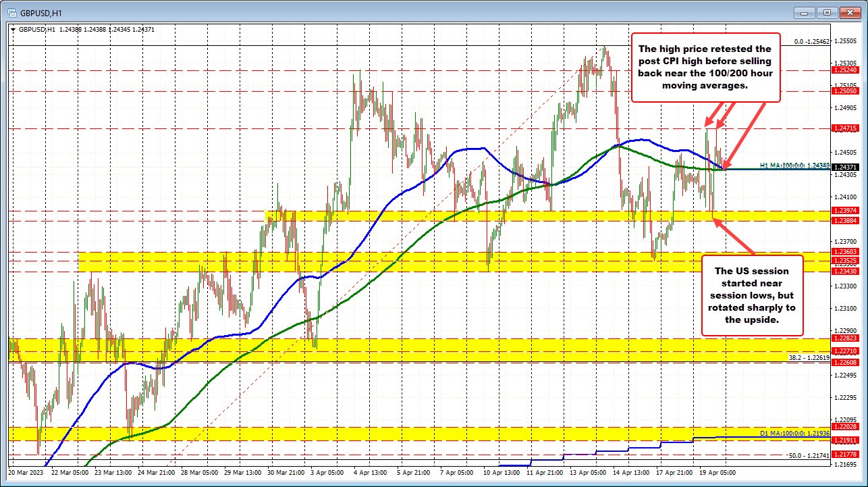Image resolution: width=868 pixels, height=487 pixels.
Task: Click the 1.24505 price axis tick label
Action: point(845,152)
